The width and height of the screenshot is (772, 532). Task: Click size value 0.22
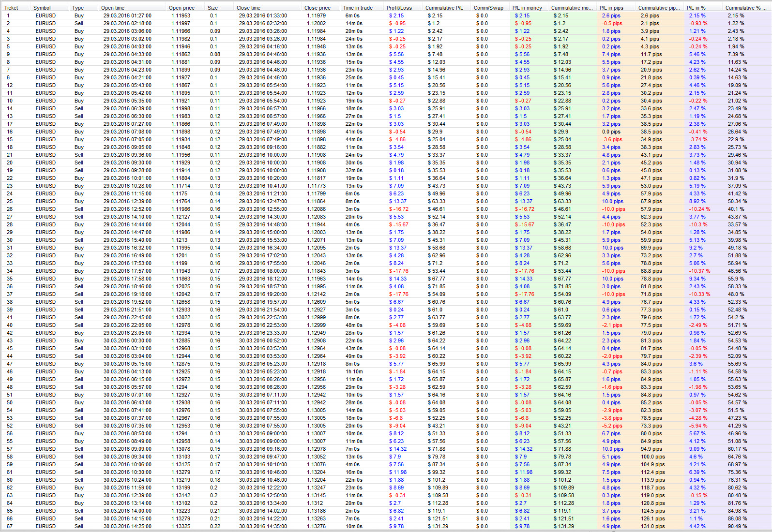point(215,526)
